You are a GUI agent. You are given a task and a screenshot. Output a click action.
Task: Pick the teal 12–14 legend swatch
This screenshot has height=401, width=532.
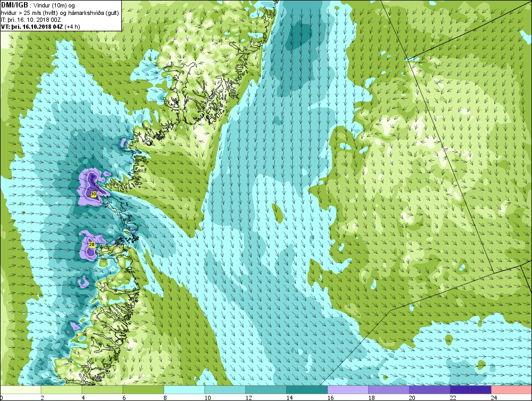(x=265, y=390)
